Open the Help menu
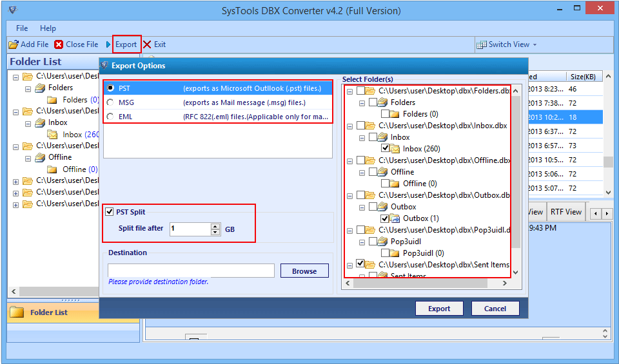Screen dimensions: 619x364 tap(48, 28)
